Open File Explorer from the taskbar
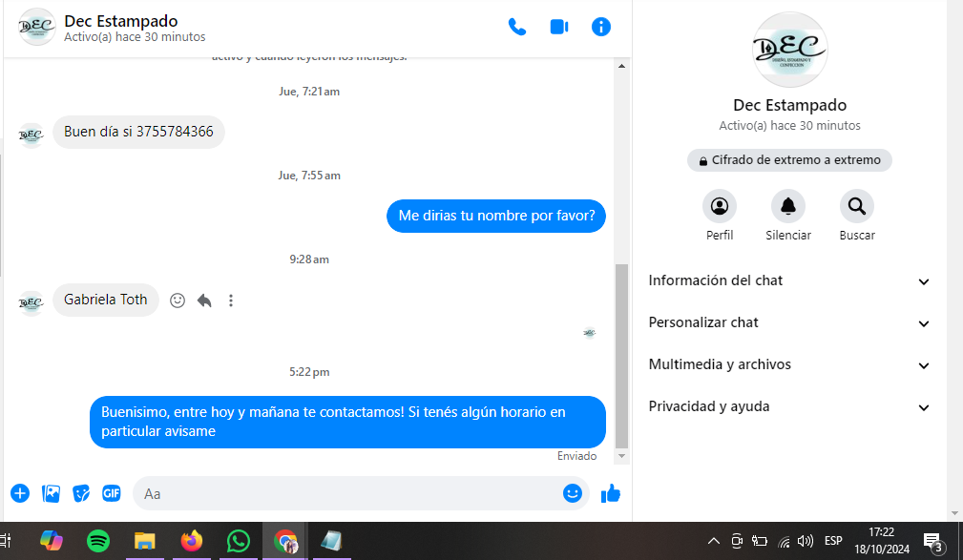Screen dimensions: 963x560 145,541
